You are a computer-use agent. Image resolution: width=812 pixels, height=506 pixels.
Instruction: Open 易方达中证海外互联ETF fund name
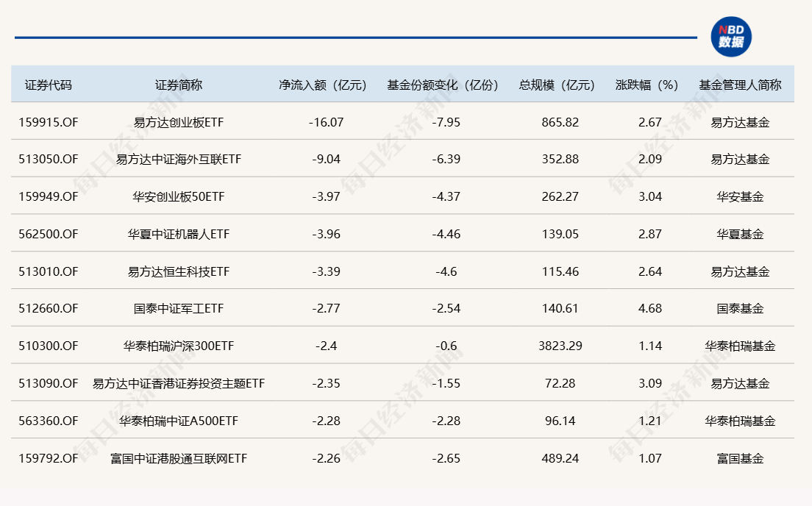178,160
